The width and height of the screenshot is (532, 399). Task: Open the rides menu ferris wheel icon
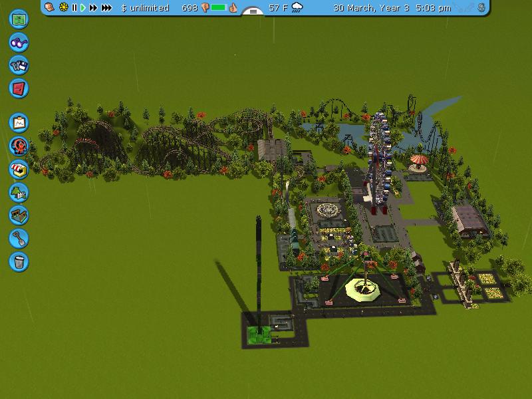(19, 146)
